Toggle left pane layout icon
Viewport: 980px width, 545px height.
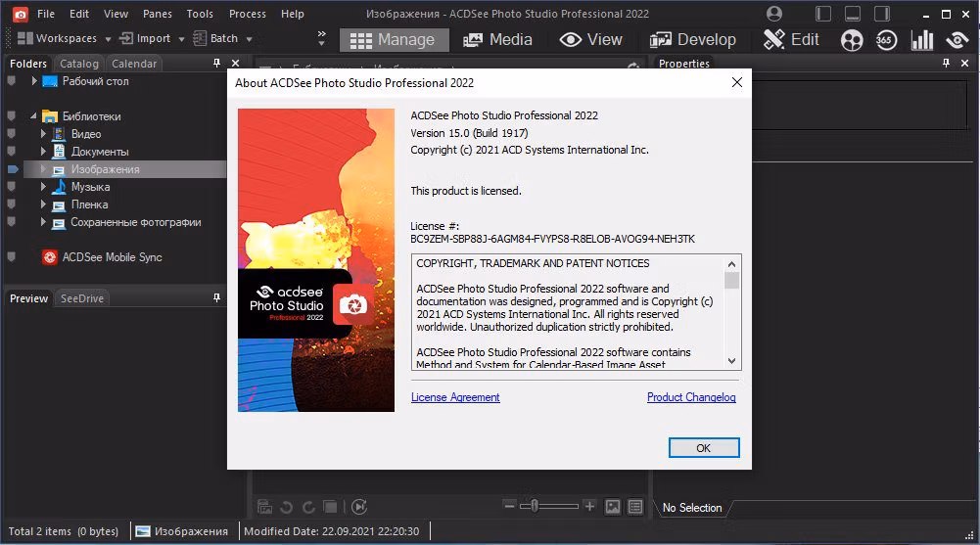(823, 14)
